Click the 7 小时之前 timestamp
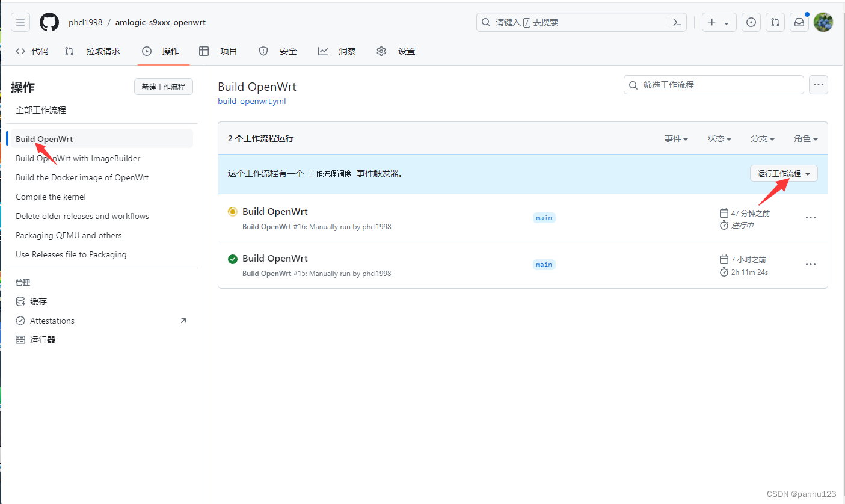 [748, 260]
